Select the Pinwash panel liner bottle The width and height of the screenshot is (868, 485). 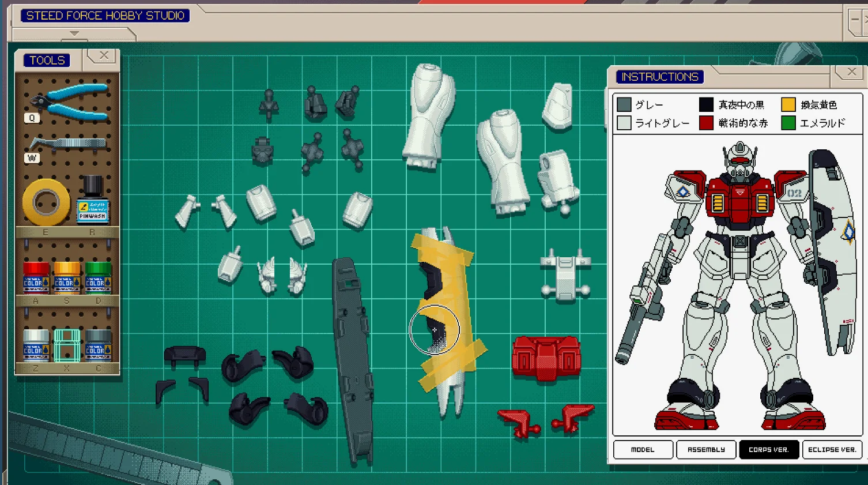pyautogui.click(x=93, y=200)
